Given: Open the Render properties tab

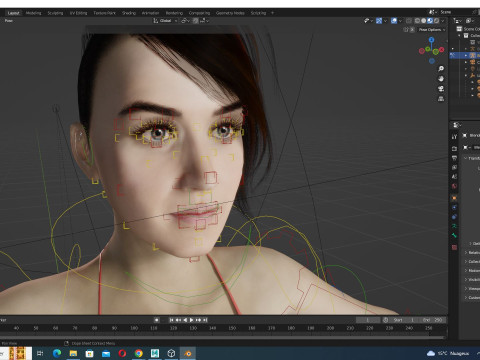Looking at the screenshot, I should (454, 148).
